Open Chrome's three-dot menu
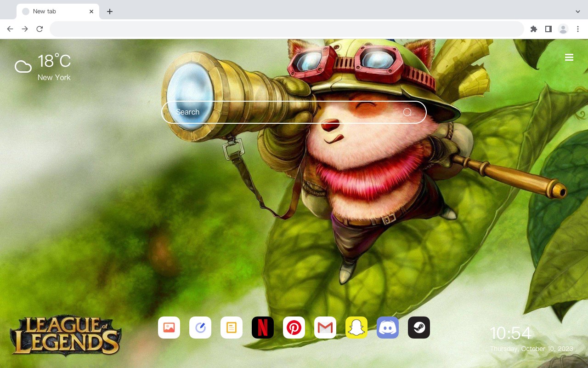 coord(578,29)
